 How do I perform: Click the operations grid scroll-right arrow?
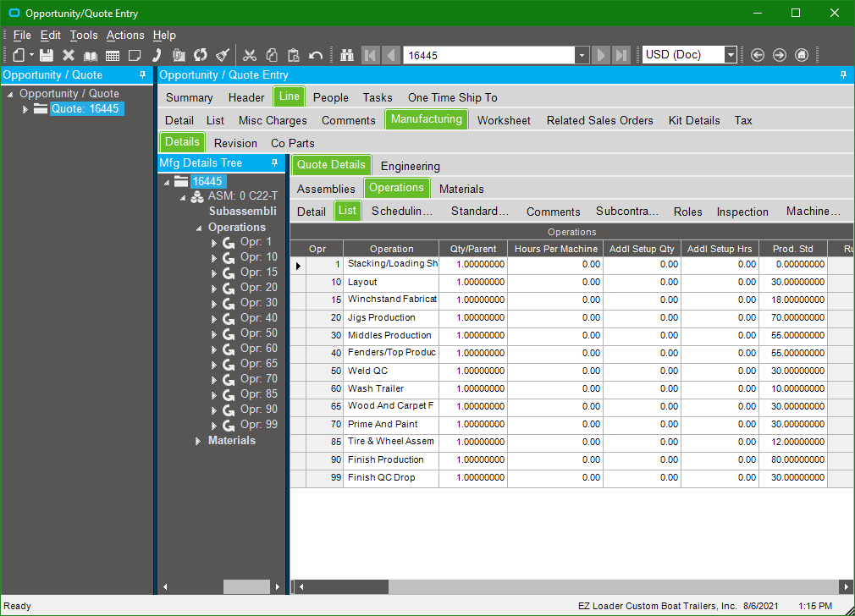click(846, 586)
